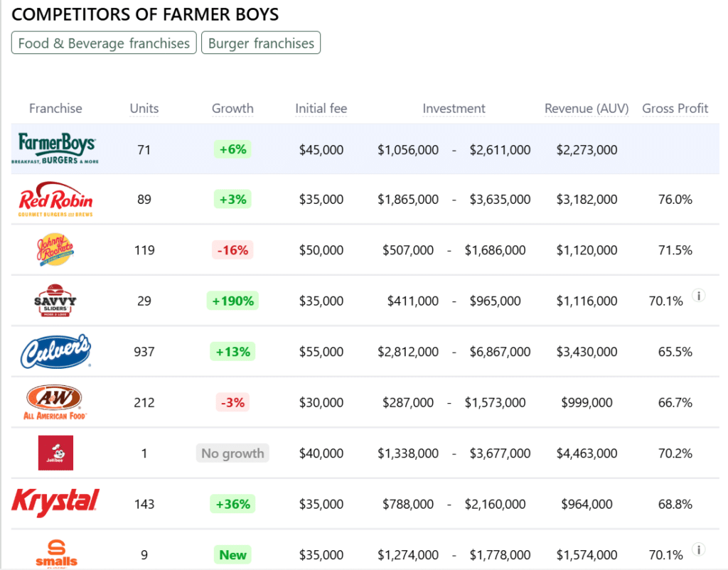Viewport: 728px width, 570px height.
Task: Open the Jollibee franchise logo
Action: pyautogui.click(x=55, y=453)
